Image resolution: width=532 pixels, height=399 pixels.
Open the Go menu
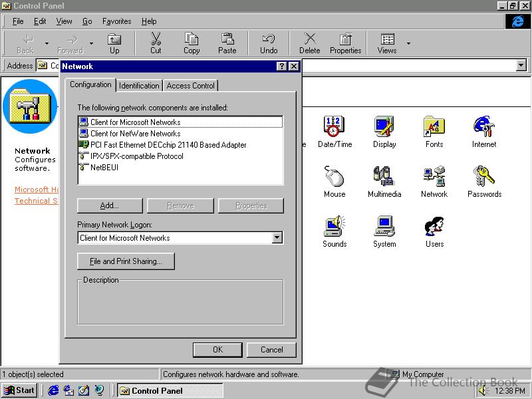pyautogui.click(x=87, y=21)
